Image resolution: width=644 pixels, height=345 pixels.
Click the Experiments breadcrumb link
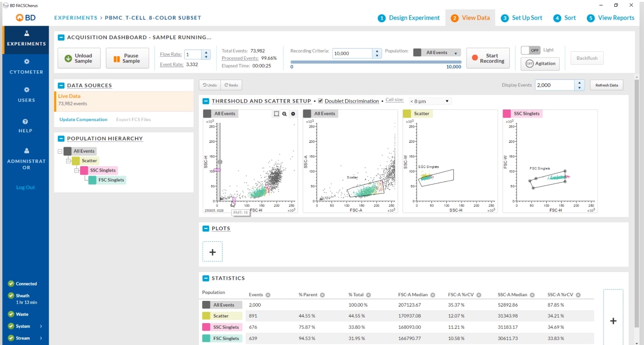[x=76, y=18]
